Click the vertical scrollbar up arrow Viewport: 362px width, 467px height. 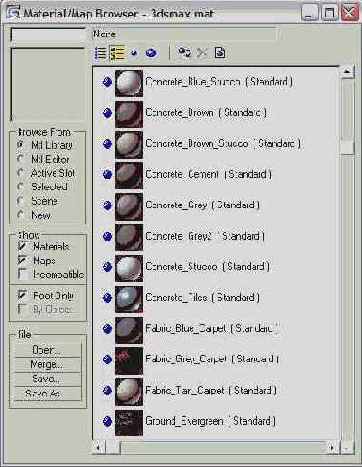(347, 72)
